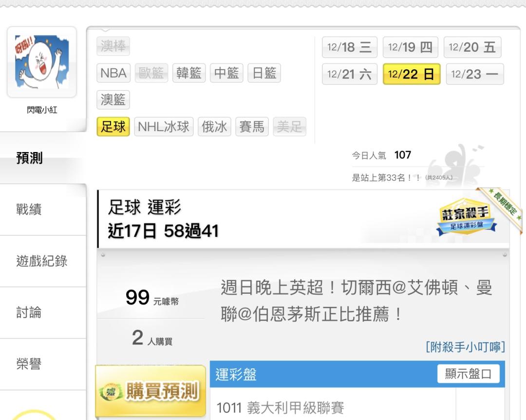Go to 討論 in sidebar
The image size is (526, 420).
click(43, 313)
